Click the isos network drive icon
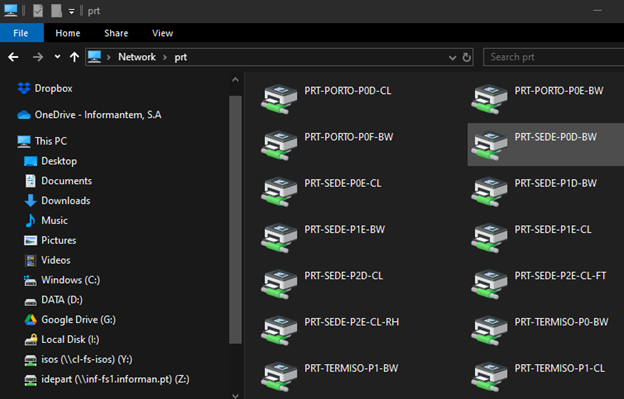This screenshot has height=399, width=624. (30, 360)
